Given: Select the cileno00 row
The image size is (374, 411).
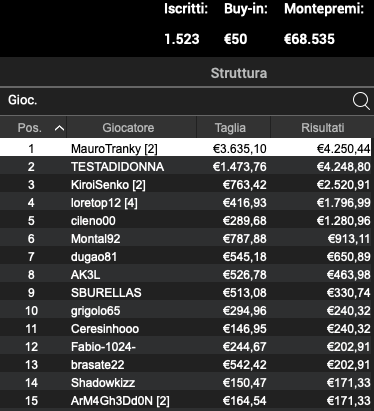Looking at the screenshot, I should [x=186, y=220].
